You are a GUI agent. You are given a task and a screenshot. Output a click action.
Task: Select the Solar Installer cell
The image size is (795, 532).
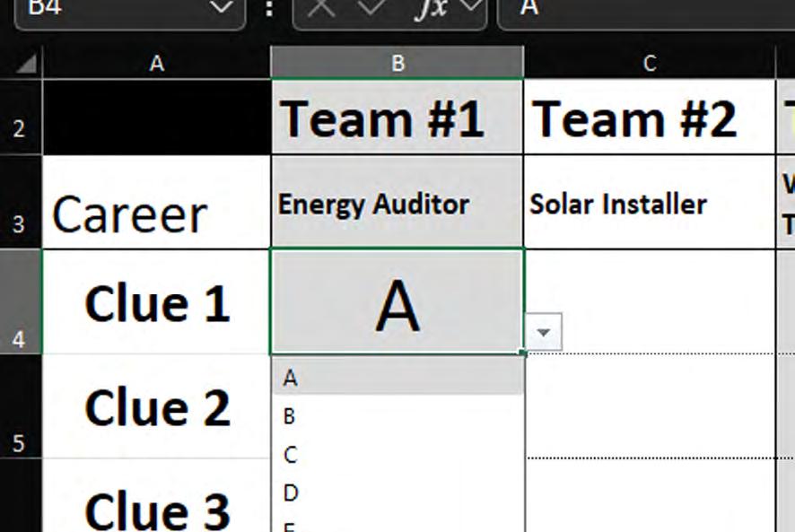pyautogui.click(x=649, y=203)
